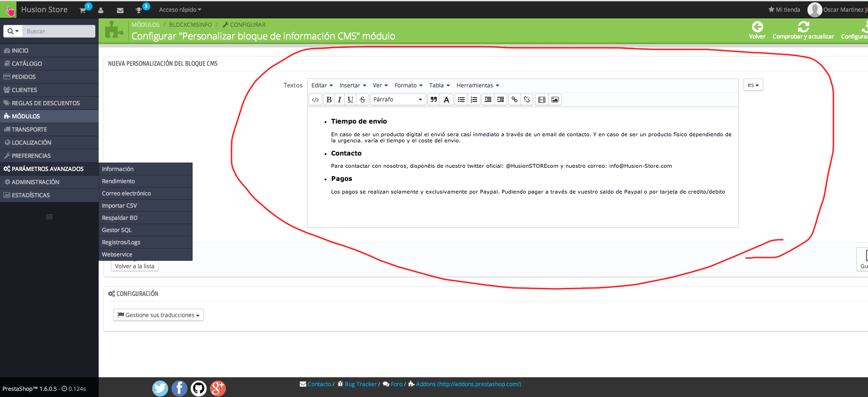Viewport: 868px width, 397px height.
Task: Open the Insertar menu in editor
Action: tap(353, 86)
